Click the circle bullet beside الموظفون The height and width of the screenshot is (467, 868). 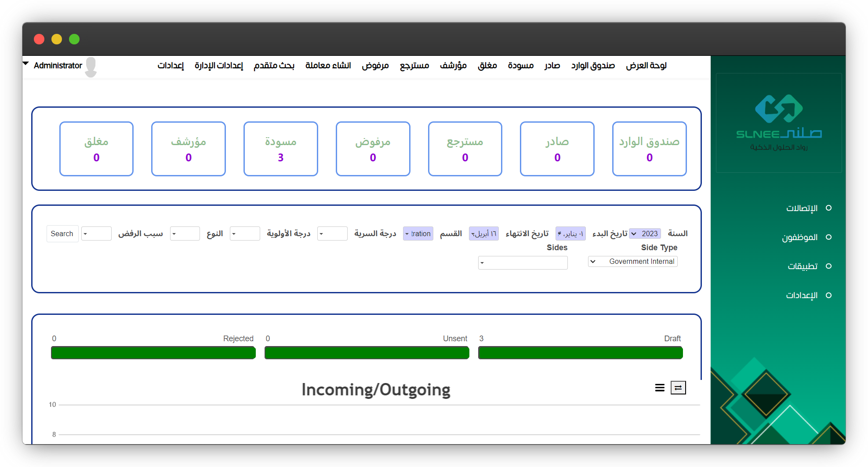point(828,237)
